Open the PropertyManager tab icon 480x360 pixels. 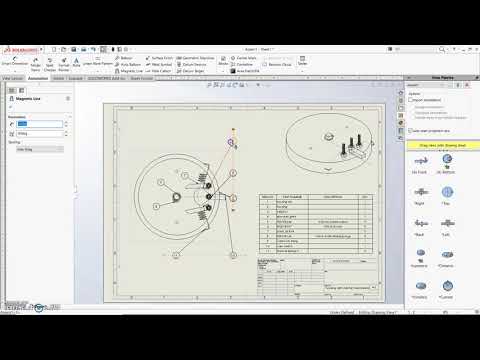pyautogui.click(x=22, y=90)
